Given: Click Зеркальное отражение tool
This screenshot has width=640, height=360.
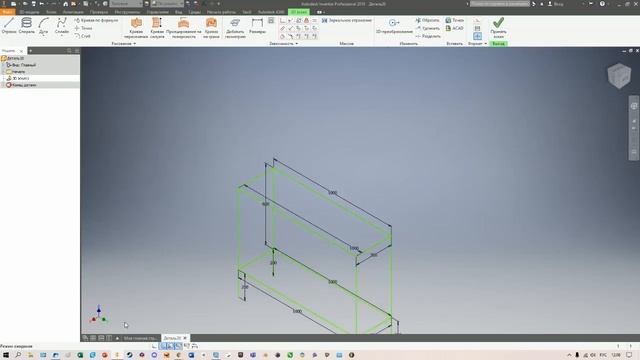Looking at the screenshot, I should click(x=347, y=20).
